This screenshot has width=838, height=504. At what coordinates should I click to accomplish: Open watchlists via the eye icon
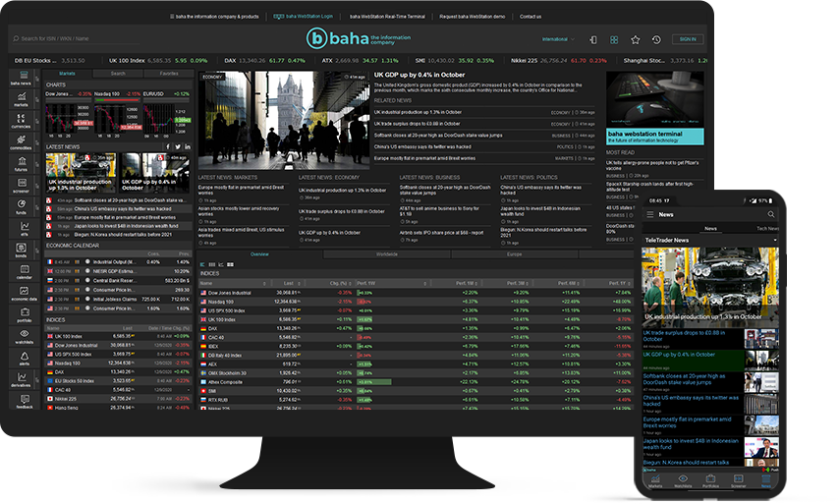(21, 337)
